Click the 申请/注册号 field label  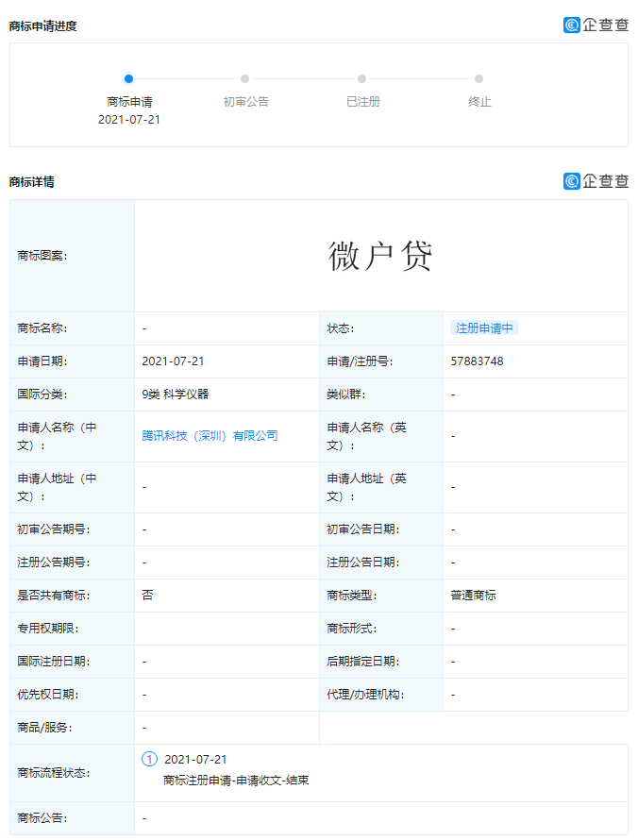click(x=360, y=361)
